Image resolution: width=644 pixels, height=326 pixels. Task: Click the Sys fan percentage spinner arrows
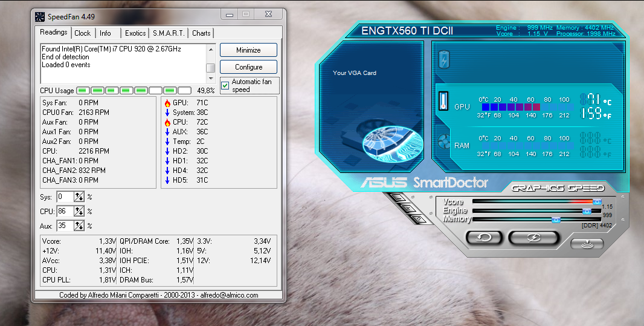click(x=79, y=197)
